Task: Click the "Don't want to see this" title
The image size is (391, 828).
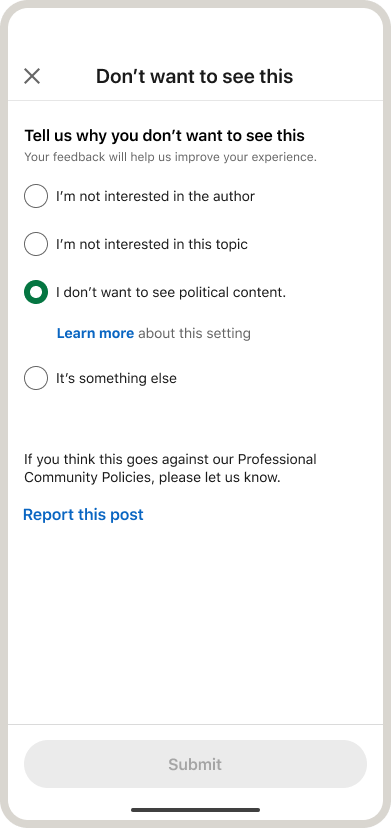Action: coord(194,77)
